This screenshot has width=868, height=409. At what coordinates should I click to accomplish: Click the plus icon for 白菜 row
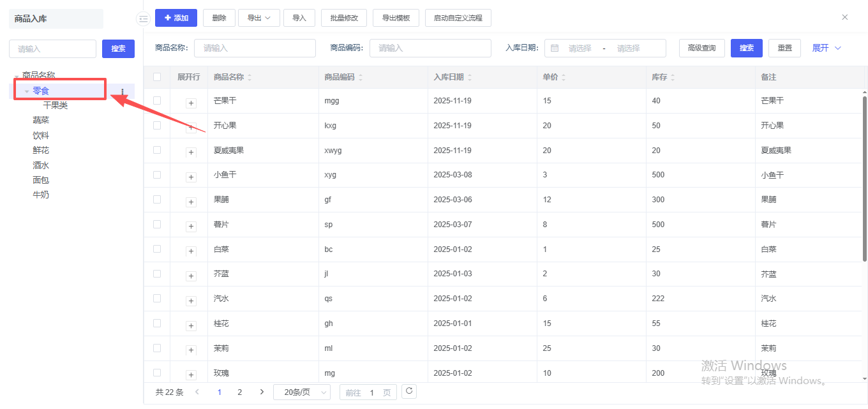tap(191, 251)
